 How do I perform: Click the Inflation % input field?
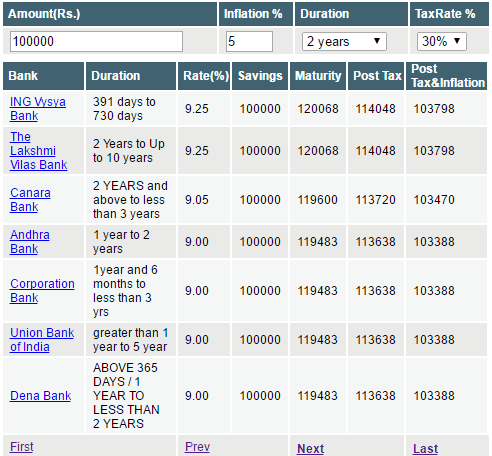click(249, 42)
